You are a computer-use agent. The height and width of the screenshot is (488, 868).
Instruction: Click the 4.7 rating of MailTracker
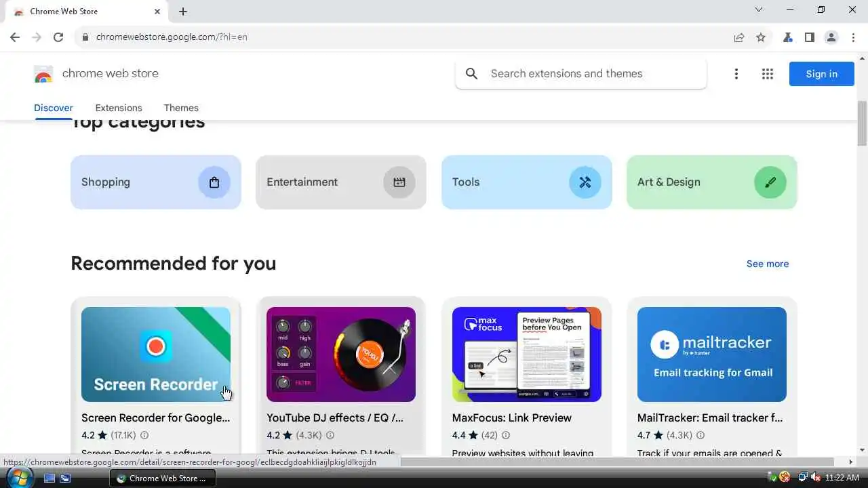[x=644, y=435]
